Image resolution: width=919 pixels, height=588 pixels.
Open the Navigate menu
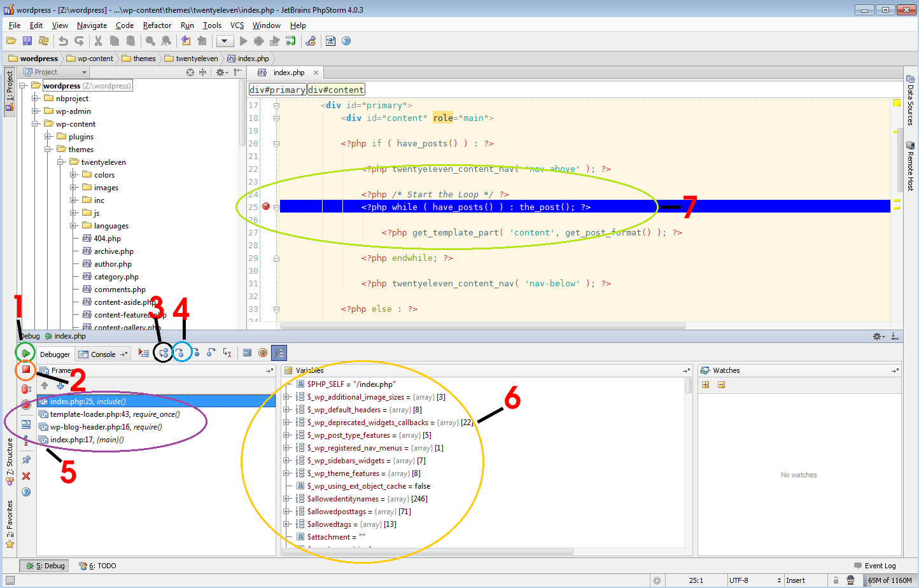click(x=92, y=25)
